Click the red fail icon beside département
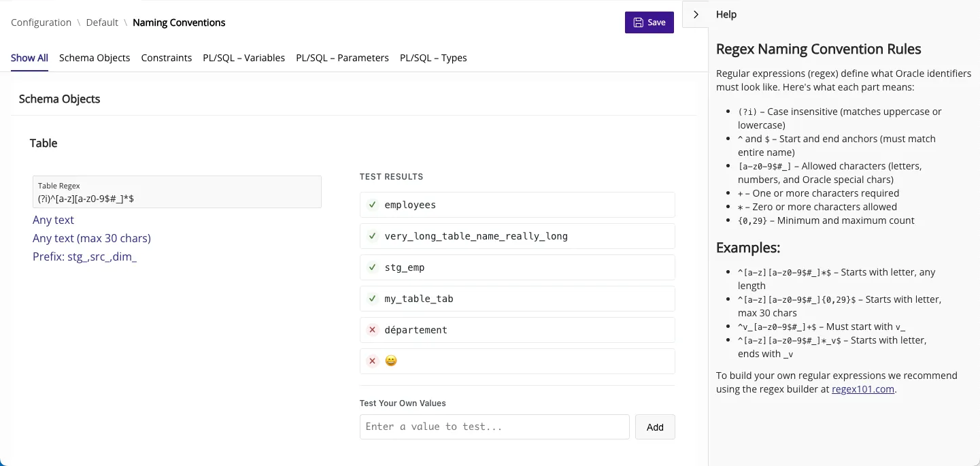Image resolution: width=980 pixels, height=466 pixels. 372,330
